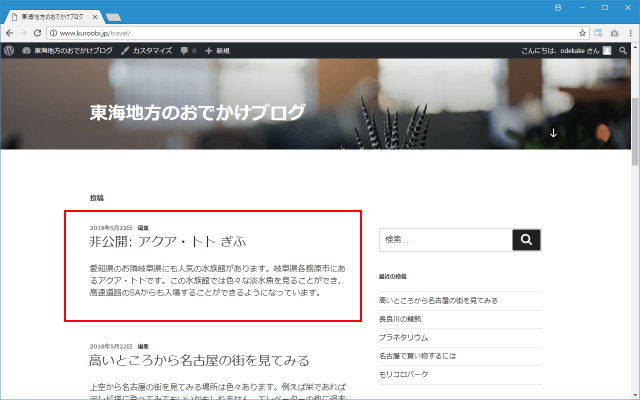
Task: Click the browser forward arrow
Action: (x=23, y=33)
